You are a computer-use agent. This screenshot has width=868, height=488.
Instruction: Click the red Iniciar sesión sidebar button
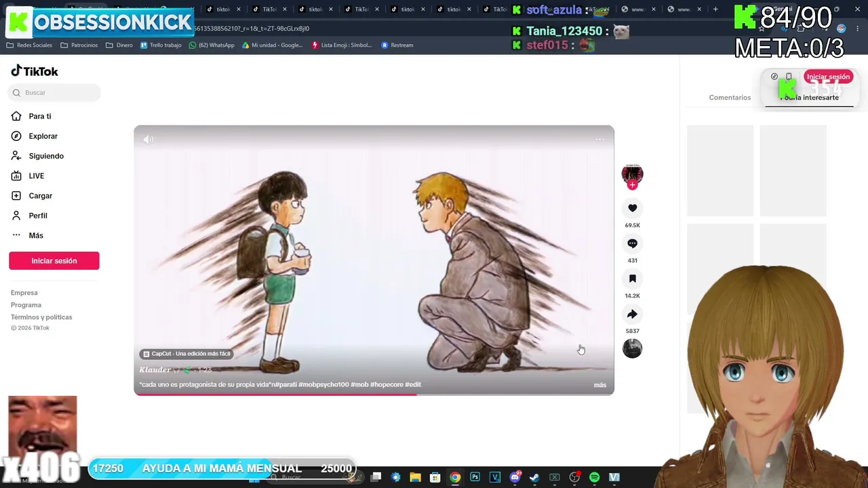(54, 261)
